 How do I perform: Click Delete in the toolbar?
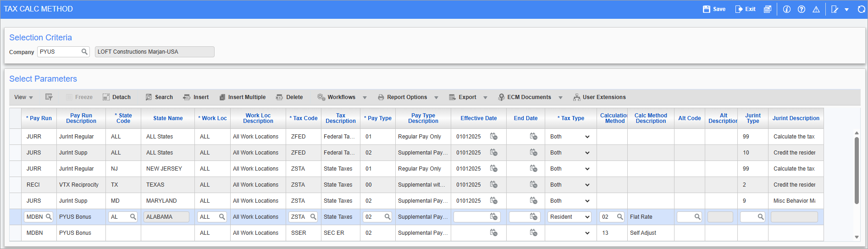click(289, 97)
